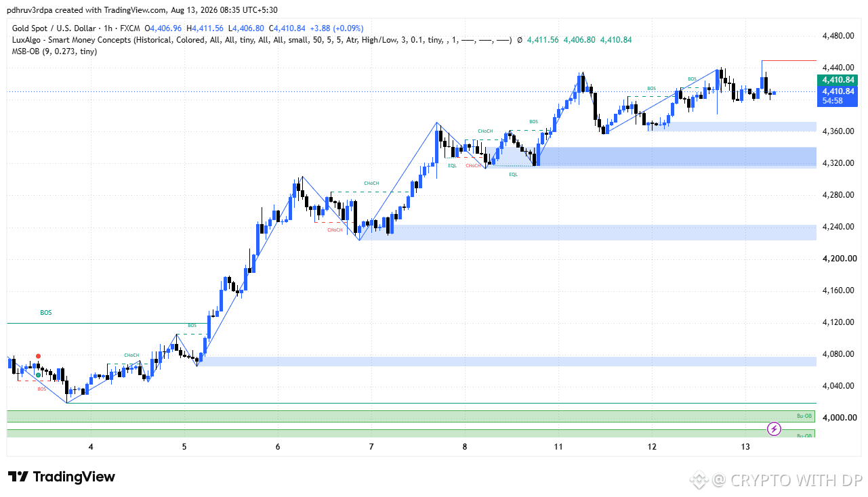Click the 4,040.00 price axis label
This screenshot has height=497, width=868.
[x=838, y=386]
